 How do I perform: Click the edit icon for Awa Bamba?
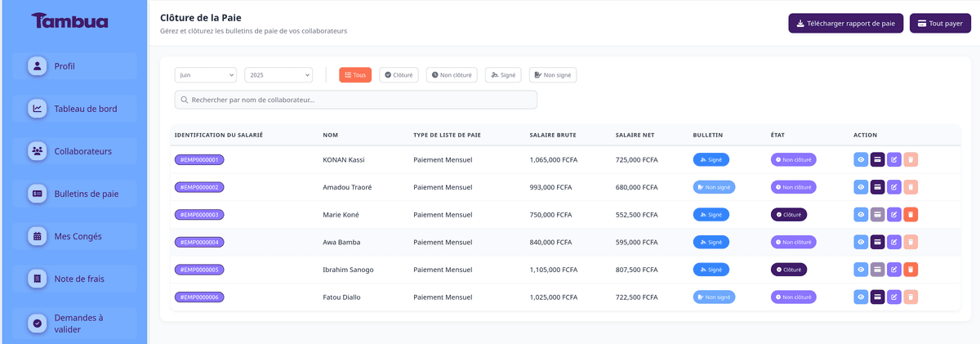[893, 242]
